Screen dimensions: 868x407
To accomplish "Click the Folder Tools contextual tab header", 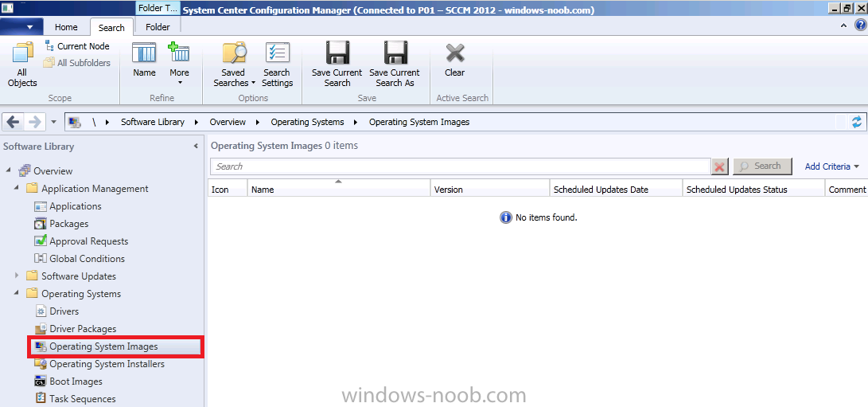I will click(158, 9).
